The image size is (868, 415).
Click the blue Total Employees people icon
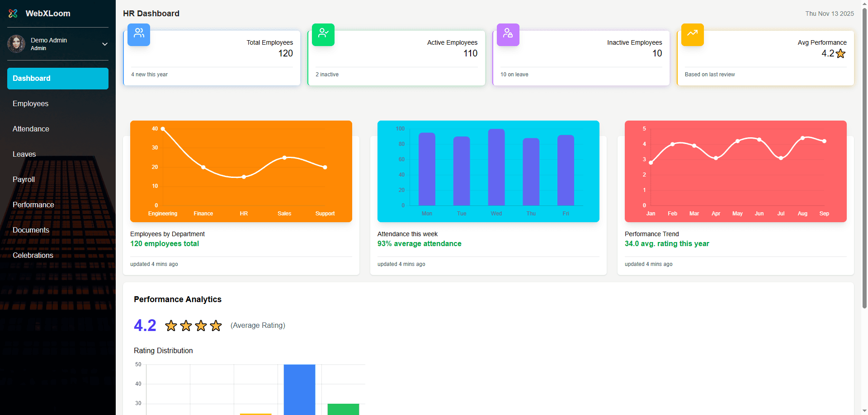138,35
